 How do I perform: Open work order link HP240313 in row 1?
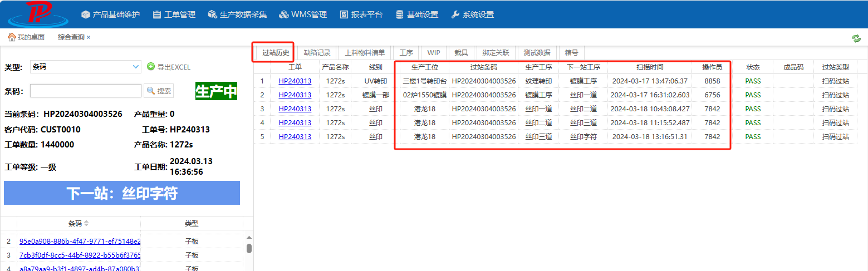[x=295, y=81]
